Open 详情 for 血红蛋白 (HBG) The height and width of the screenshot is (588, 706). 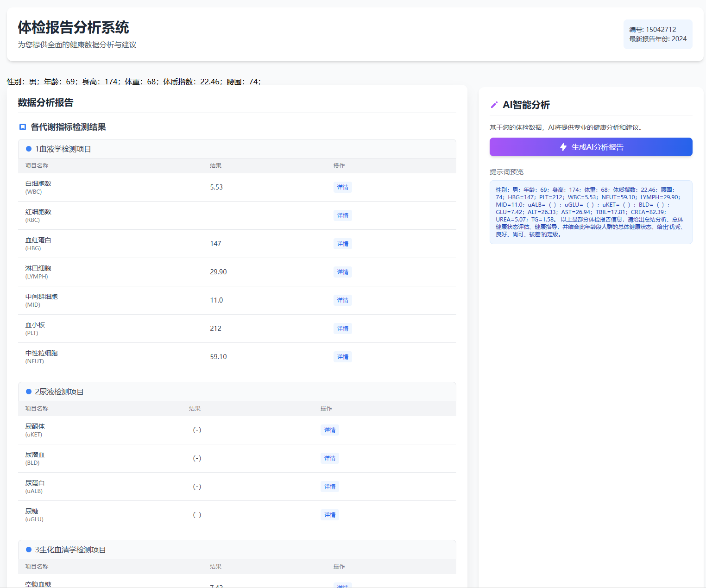tap(342, 244)
